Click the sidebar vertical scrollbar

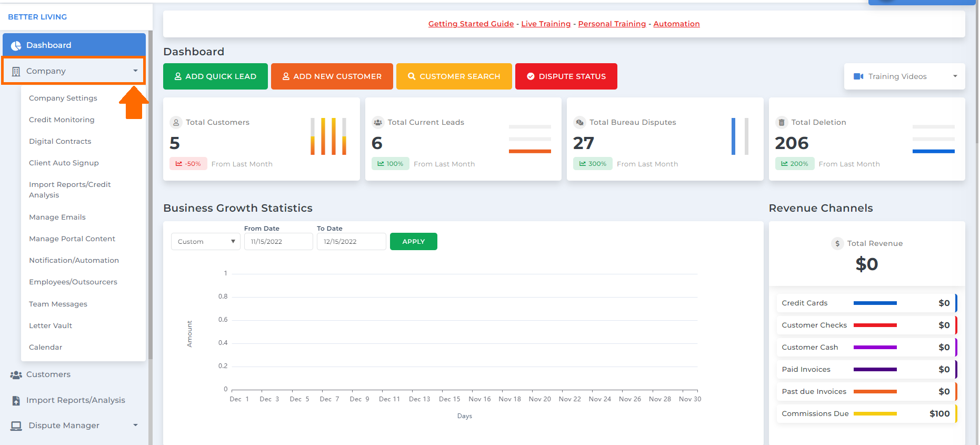pos(151,195)
